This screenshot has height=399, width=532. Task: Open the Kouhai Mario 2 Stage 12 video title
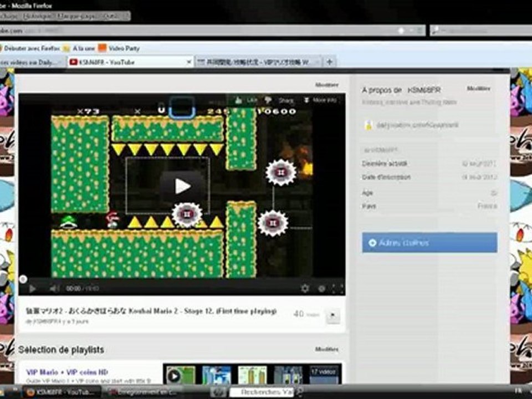(151, 311)
